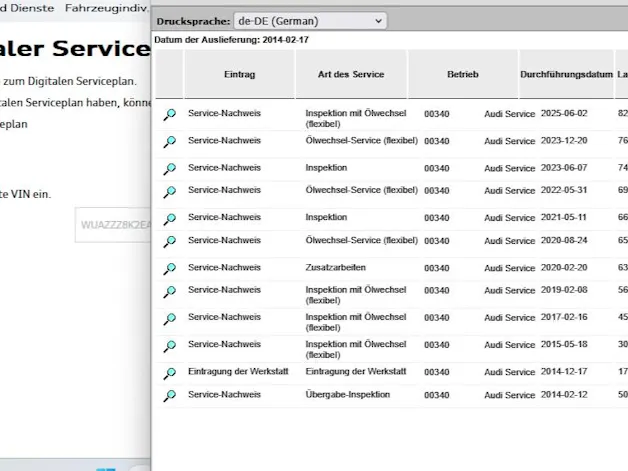Select Eintragung der Werkstatt in Art des Service column

(356, 371)
